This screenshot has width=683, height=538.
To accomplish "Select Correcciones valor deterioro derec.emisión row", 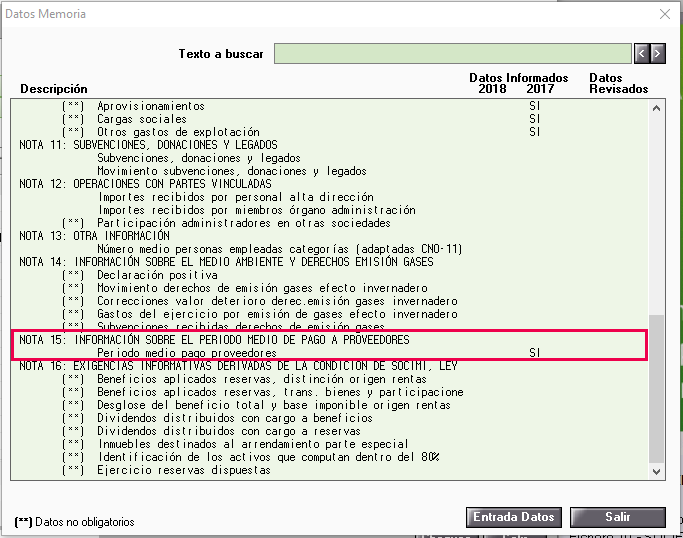I will click(x=330, y=301).
